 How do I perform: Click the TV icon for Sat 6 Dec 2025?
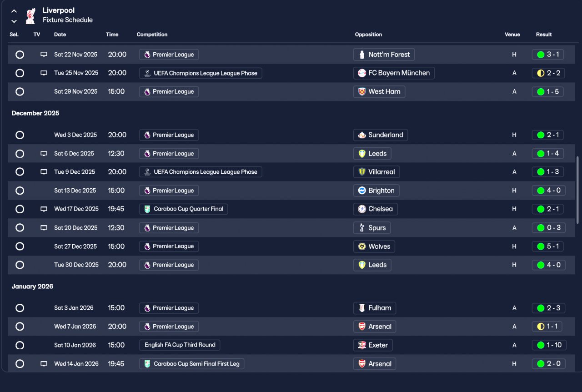(x=44, y=154)
